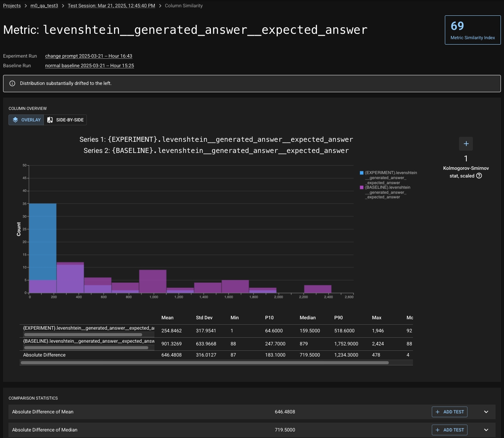Click plus icon in Median row Add Test
504x438 pixels.
tap(438, 430)
